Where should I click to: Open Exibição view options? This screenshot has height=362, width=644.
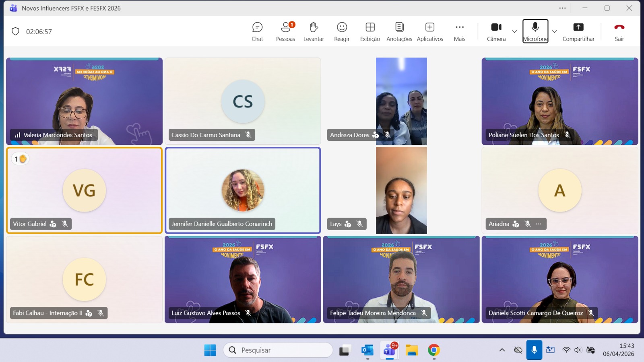pyautogui.click(x=370, y=31)
